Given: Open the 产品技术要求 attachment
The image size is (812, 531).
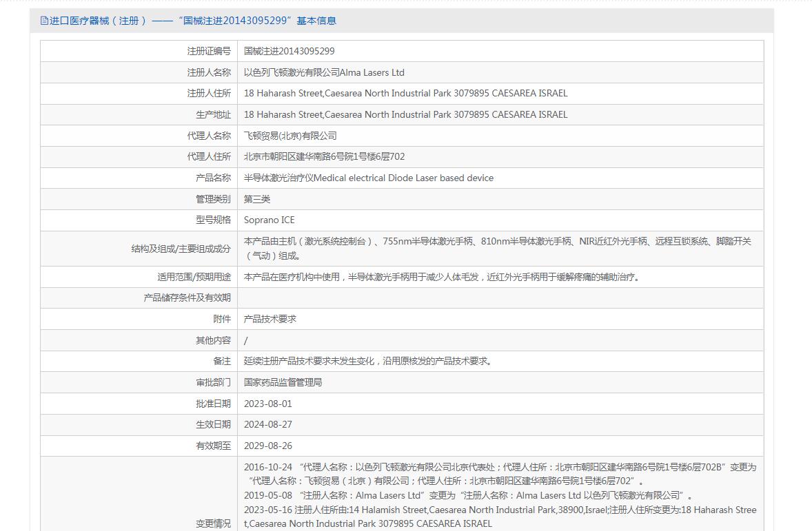Looking at the screenshot, I should click(x=270, y=319).
